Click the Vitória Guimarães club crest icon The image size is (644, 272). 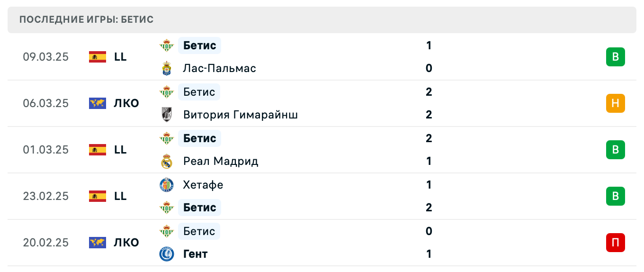pyautogui.click(x=167, y=115)
